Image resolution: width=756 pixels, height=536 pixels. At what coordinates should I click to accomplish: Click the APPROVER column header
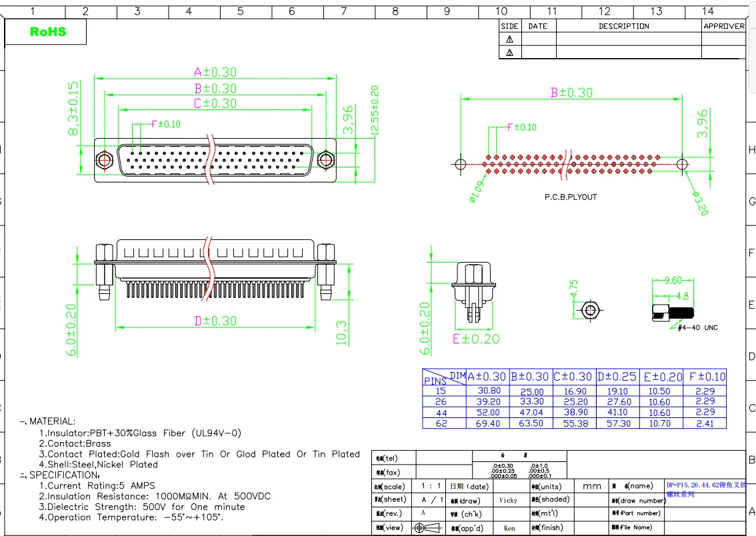click(x=723, y=26)
